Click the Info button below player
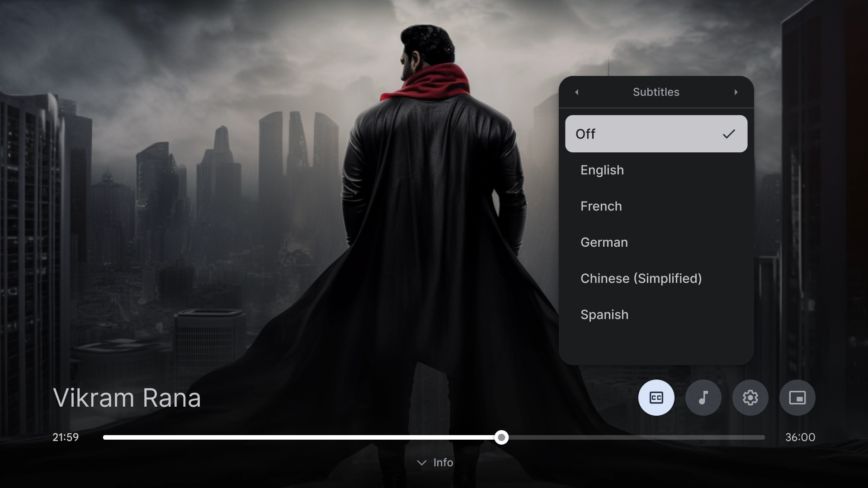This screenshot has width=868, height=488. point(434,463)
